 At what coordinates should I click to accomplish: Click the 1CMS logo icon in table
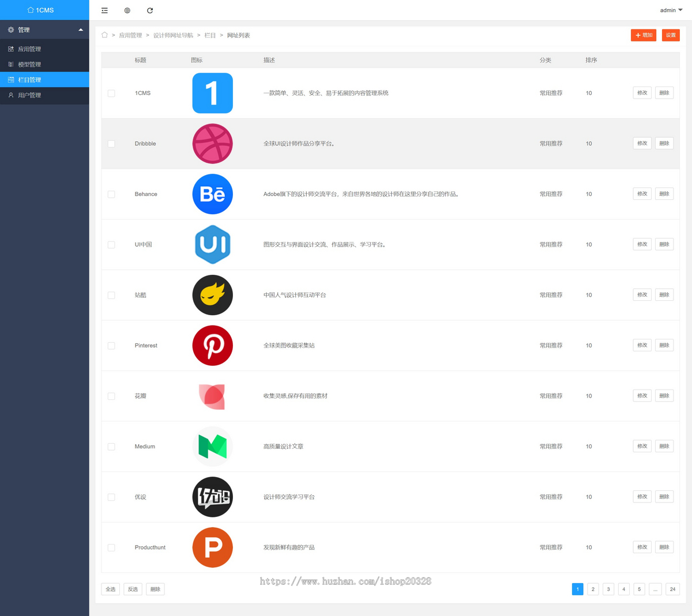212,93
